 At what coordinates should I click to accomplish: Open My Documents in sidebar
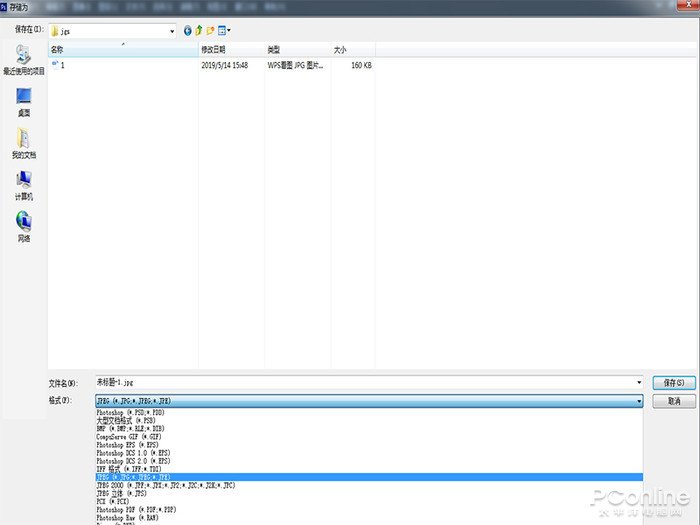click(x=23, y=143)
